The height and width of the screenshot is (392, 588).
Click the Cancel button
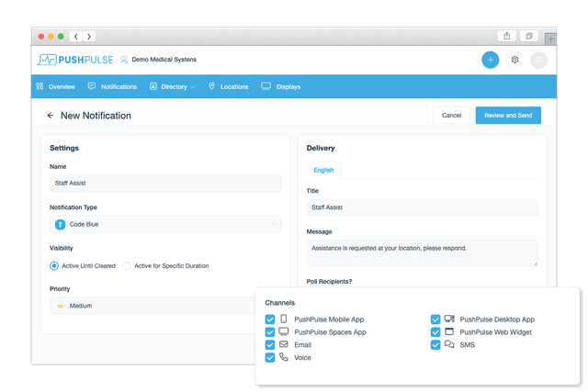(x=451, y=116)
